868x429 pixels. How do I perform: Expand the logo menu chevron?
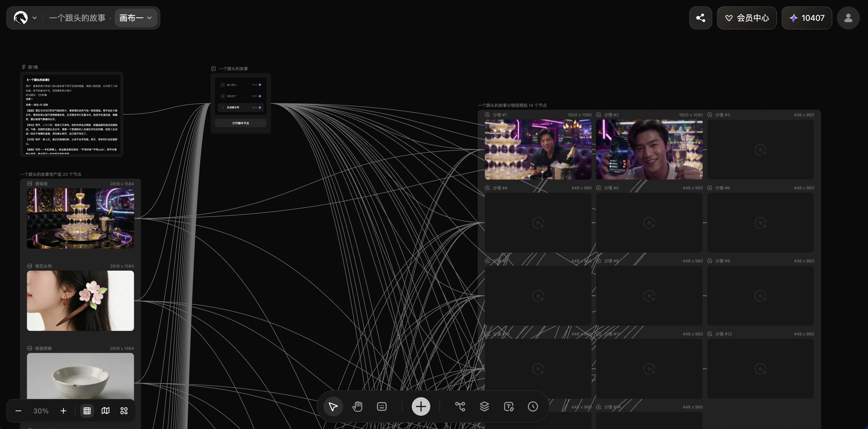click(x=34, y=18)
